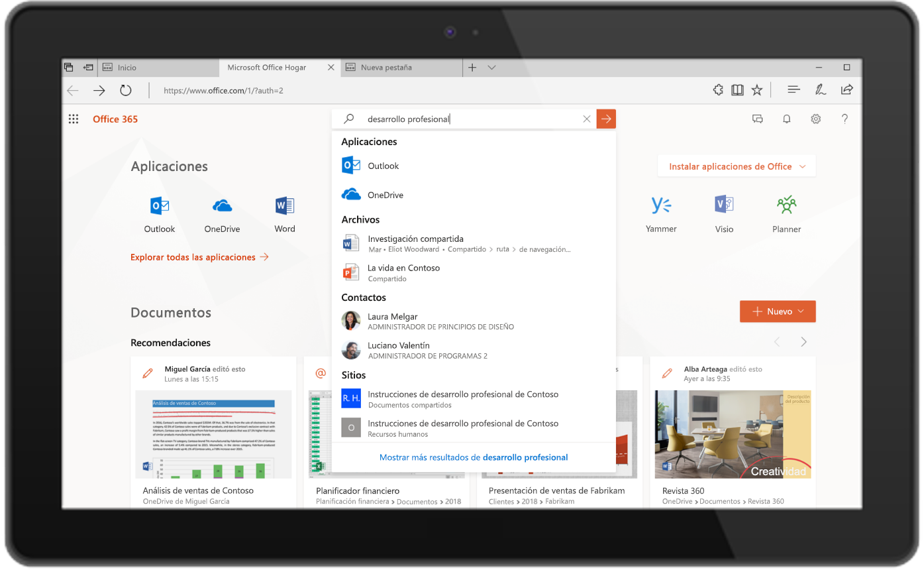Click Mostrar más resultados de desarrollo profesional
The width and height of the screenshot is (924, 570).
click(x=474, y=457)
